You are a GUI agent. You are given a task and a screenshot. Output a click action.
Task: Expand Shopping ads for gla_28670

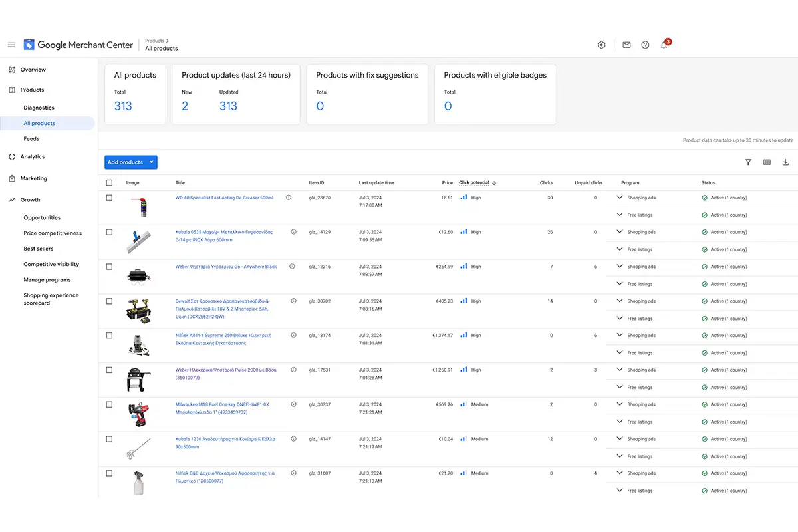620,198
